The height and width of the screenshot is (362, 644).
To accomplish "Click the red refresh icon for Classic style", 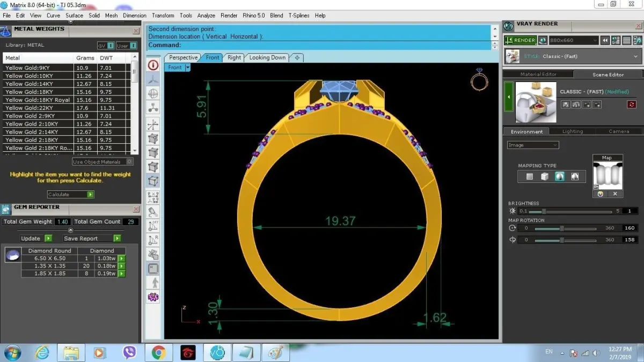I will [632, 105].
